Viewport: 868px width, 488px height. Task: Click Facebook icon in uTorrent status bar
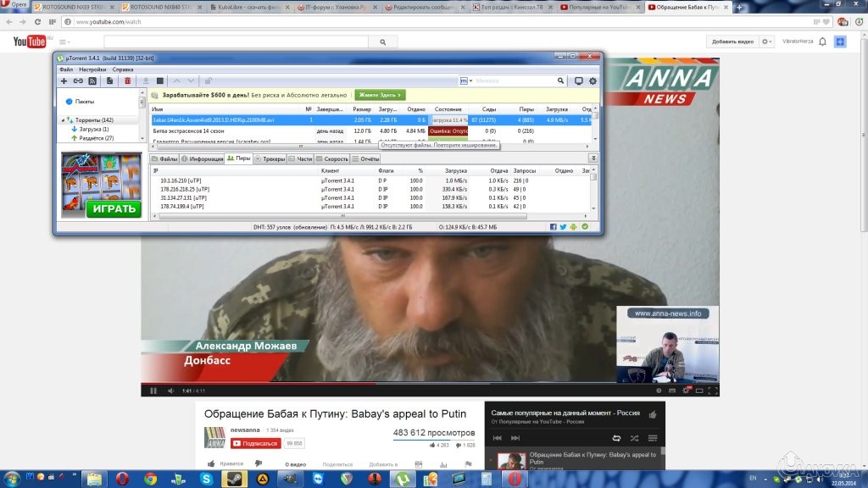click(553, 227)
